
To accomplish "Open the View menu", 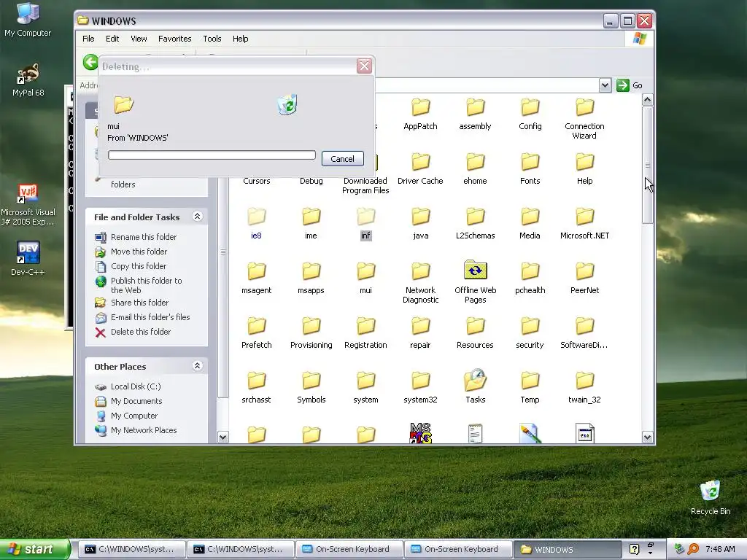I will [139, 39].
